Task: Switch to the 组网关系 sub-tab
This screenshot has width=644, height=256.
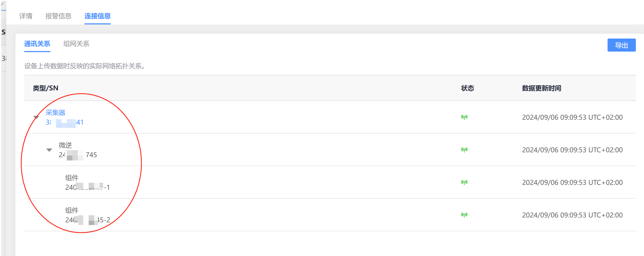Action: click(76, 44)
